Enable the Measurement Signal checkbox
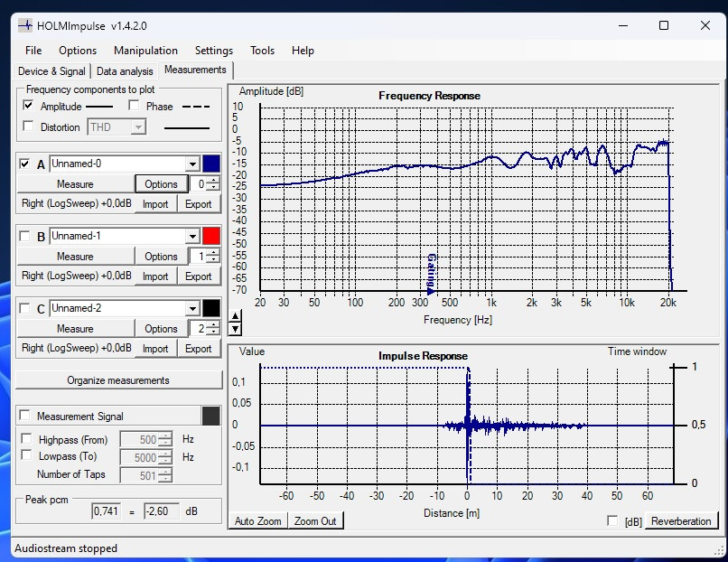Image resolution: width=728 pixels, height=562 pixels. click(x=24, y=416)
